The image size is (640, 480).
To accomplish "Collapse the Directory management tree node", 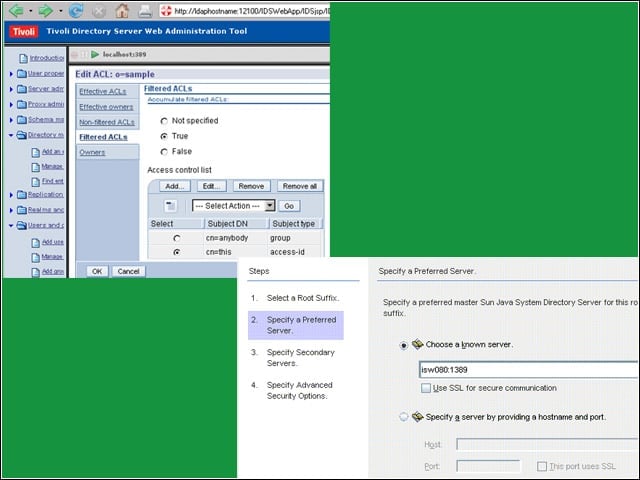I will tap(11, 135).
